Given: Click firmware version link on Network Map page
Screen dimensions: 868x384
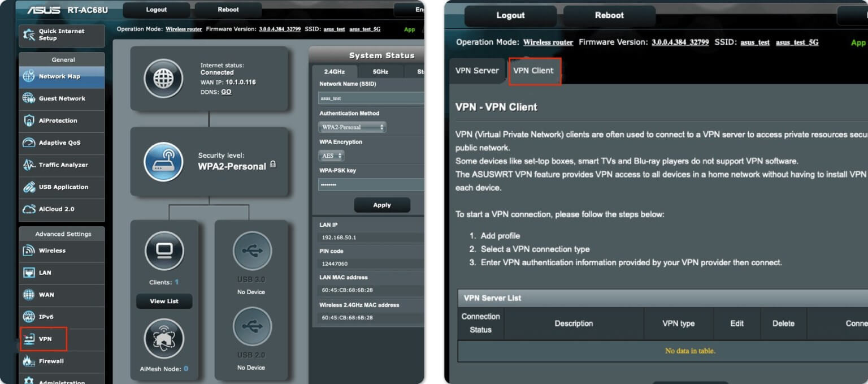Looking at the screenshot, I should pos(280,29).
